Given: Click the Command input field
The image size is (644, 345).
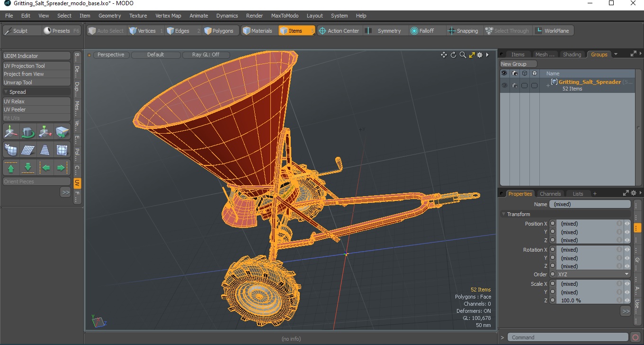Looking at the screenshot, I should pos(568,337).
